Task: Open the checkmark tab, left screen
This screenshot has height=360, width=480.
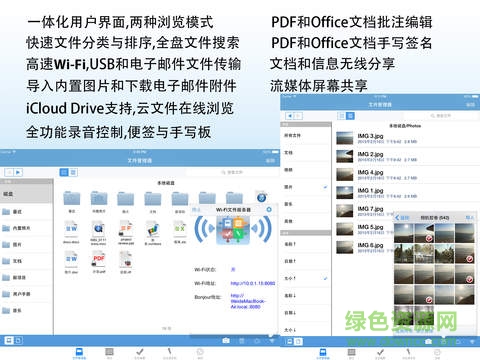Action: click(140, 353)
